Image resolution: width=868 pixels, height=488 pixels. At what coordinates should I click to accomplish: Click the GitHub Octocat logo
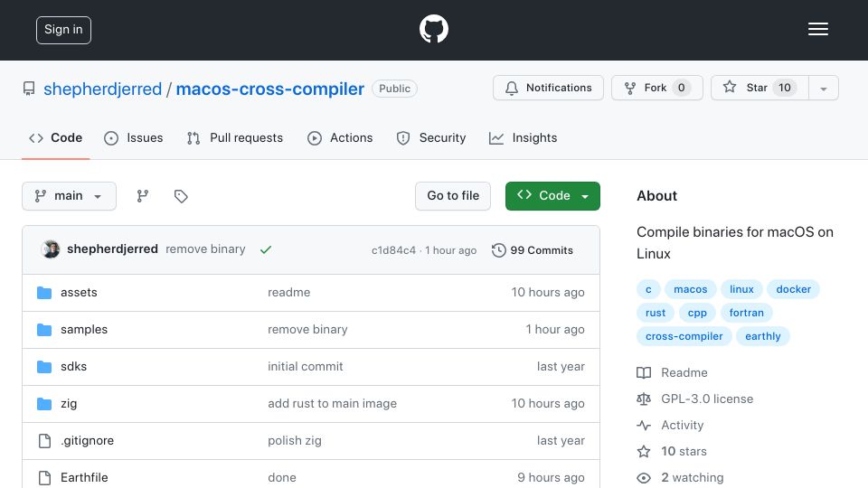(x=433, y=29)
